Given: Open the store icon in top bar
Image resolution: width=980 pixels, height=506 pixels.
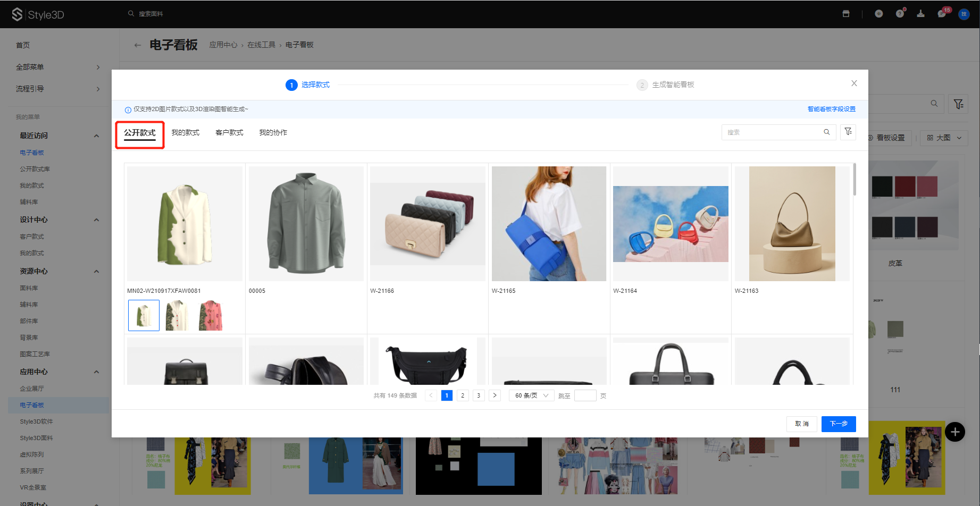Looking at the screenshot, I should [x=846, y=14].
